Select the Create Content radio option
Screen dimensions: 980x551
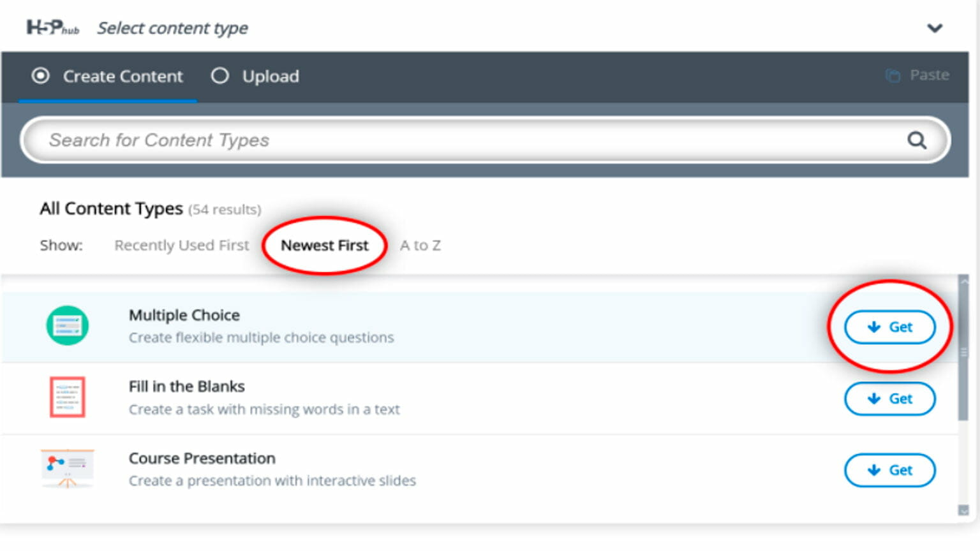coord(107,77)
